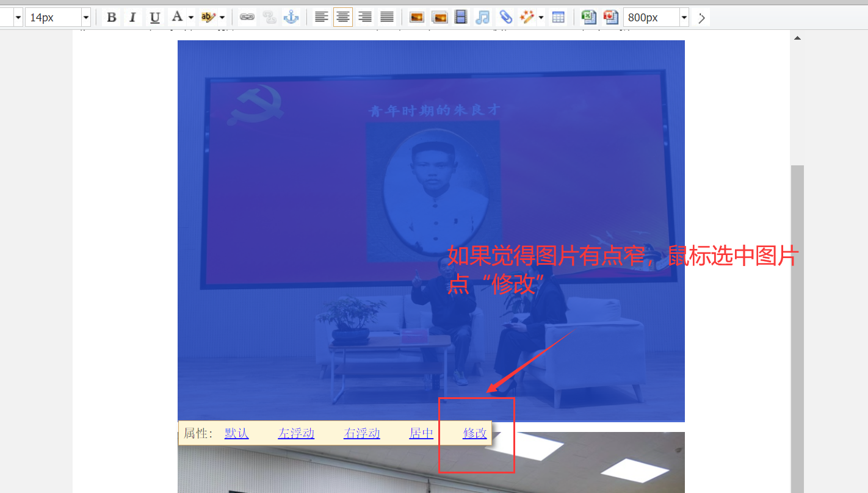
Task: Click the insert video filmstrip icon
Action: pyautogui.click(x=461, y=18)
